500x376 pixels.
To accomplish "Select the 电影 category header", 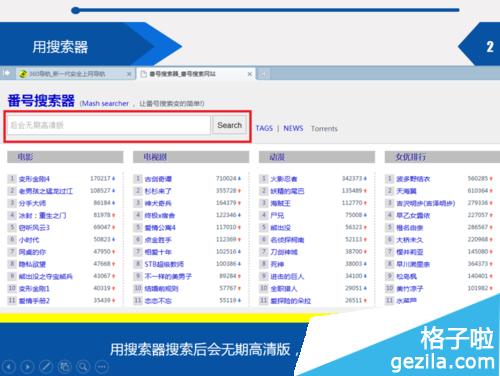I will (x=65, y=157).
